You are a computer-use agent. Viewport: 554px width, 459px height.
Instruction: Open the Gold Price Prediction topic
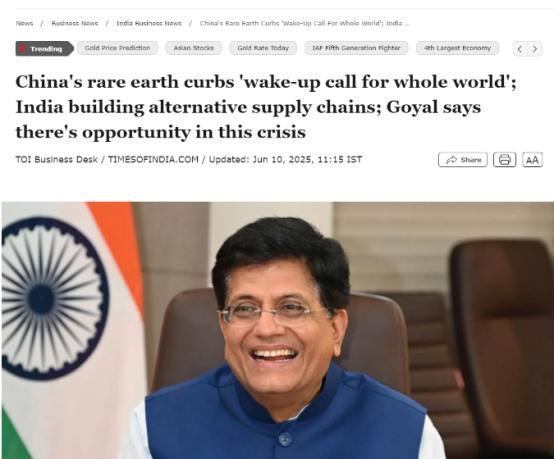pos(117,48)
